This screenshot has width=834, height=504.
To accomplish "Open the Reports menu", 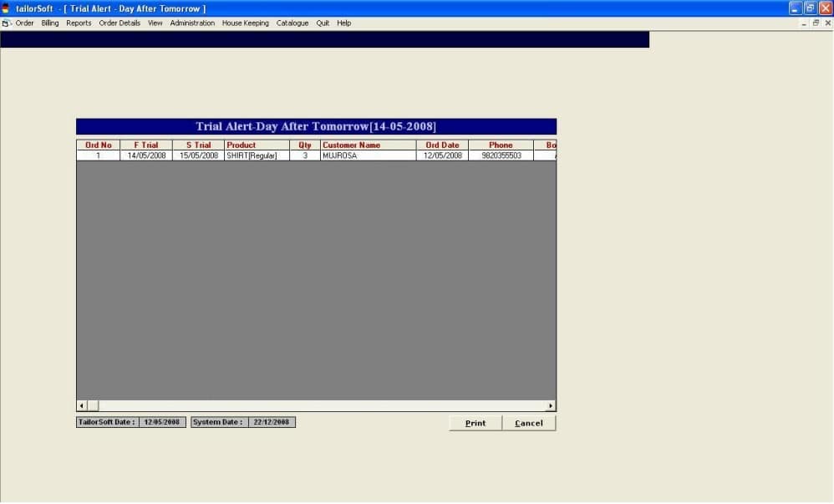I will (x=79, y=23).
